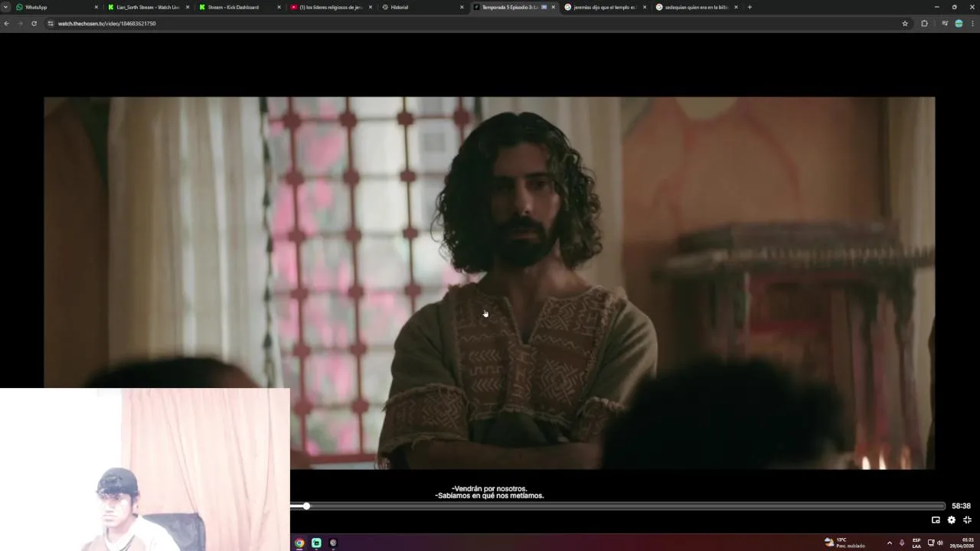
Task: Click the microphone tray icon
Action: click(902, 543)
